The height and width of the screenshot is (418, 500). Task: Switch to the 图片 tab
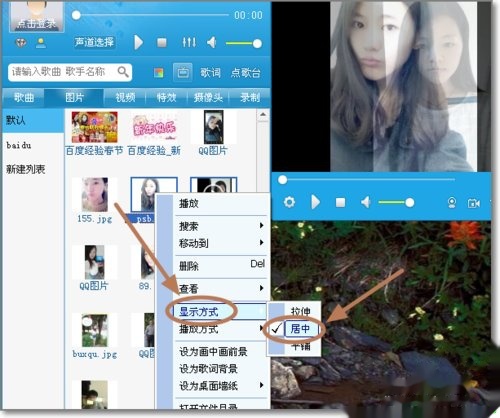(x=74, y=98)
